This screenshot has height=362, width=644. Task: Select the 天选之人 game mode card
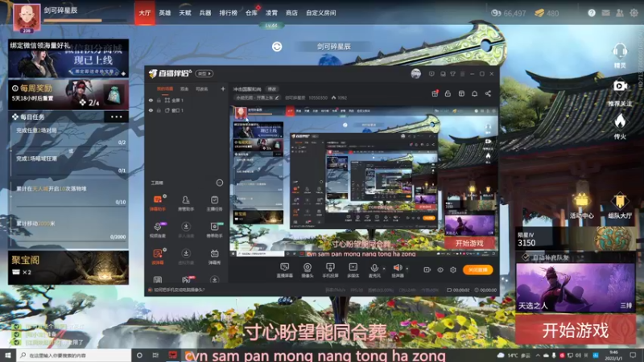pyautogui.click(x=576, y=288)
